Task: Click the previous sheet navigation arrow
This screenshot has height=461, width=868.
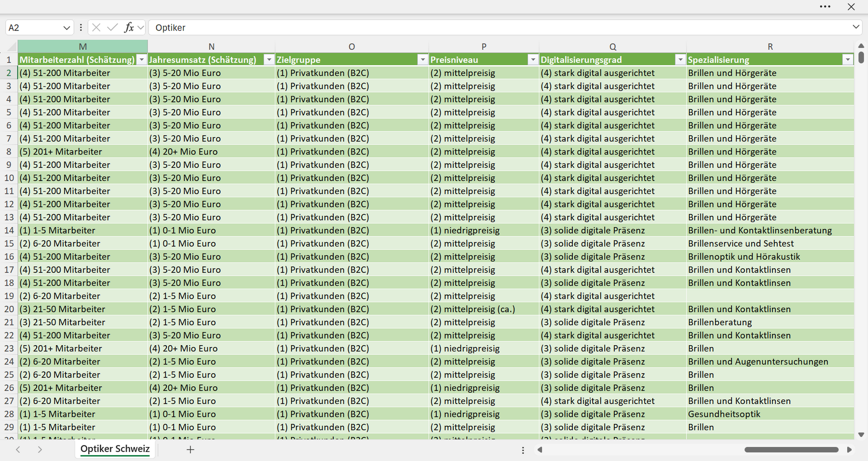Action: click(18, 449)
